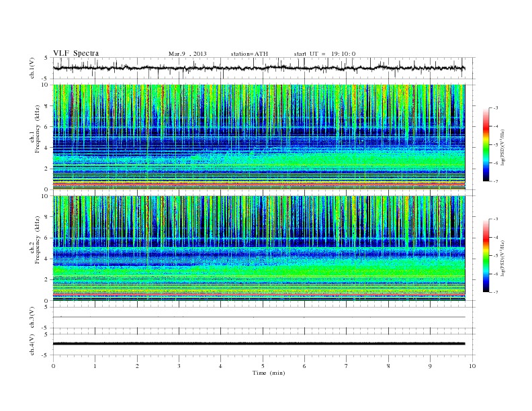
Task: Click the ch.1 waveform trace panel
Action: (264, 68)
